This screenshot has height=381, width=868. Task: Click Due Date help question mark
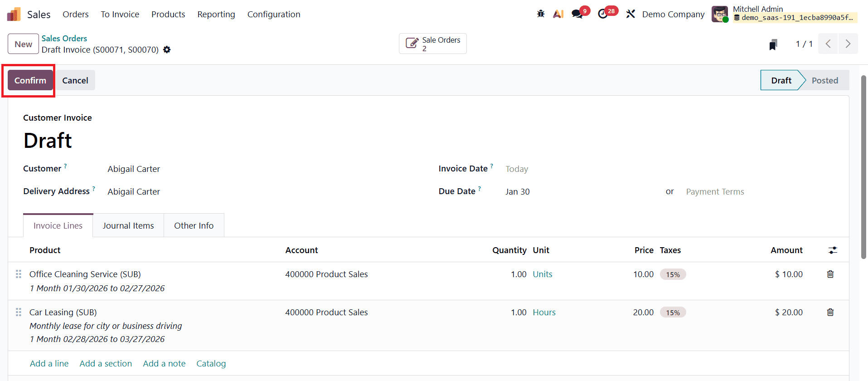pos(480,189)
